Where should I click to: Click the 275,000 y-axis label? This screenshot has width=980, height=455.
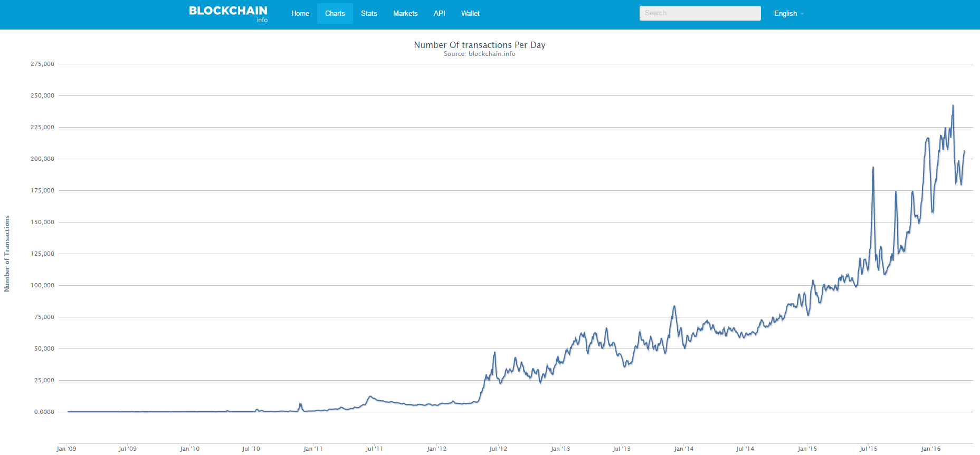42,64
